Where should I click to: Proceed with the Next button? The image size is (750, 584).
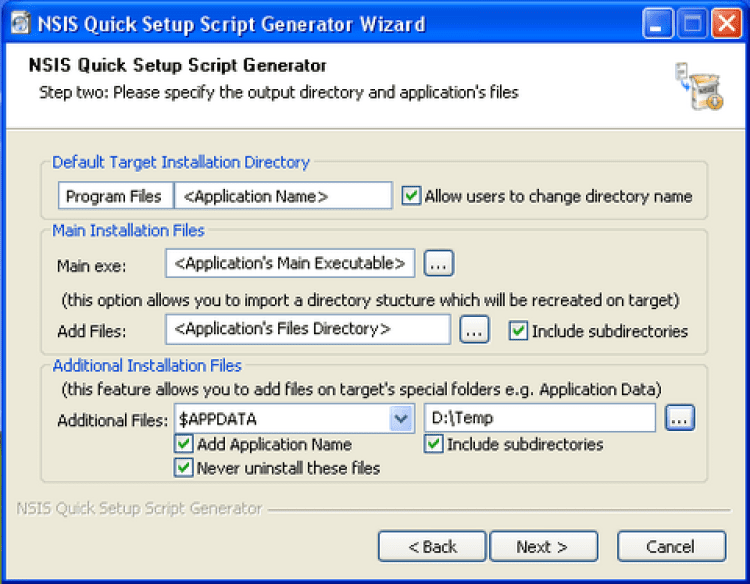pyautogui.click(x=543, y=546)
